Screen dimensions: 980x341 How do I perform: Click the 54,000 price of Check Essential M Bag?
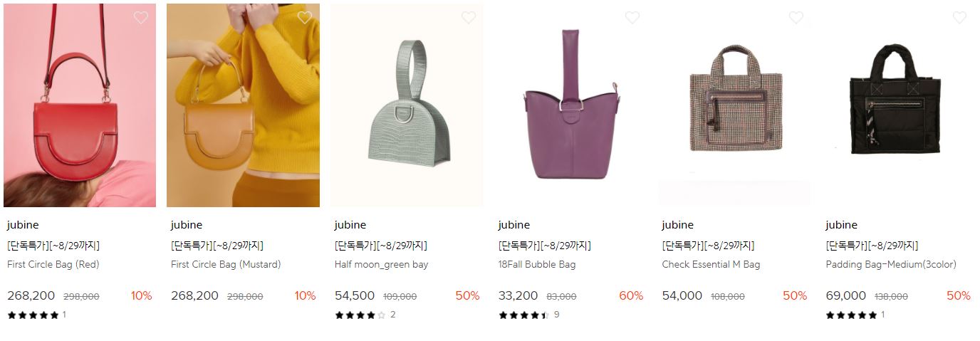click(x=682, y=295)
